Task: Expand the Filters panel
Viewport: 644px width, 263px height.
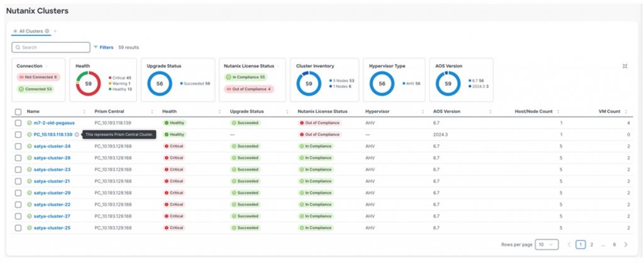Action: click(x=104, y=47)
